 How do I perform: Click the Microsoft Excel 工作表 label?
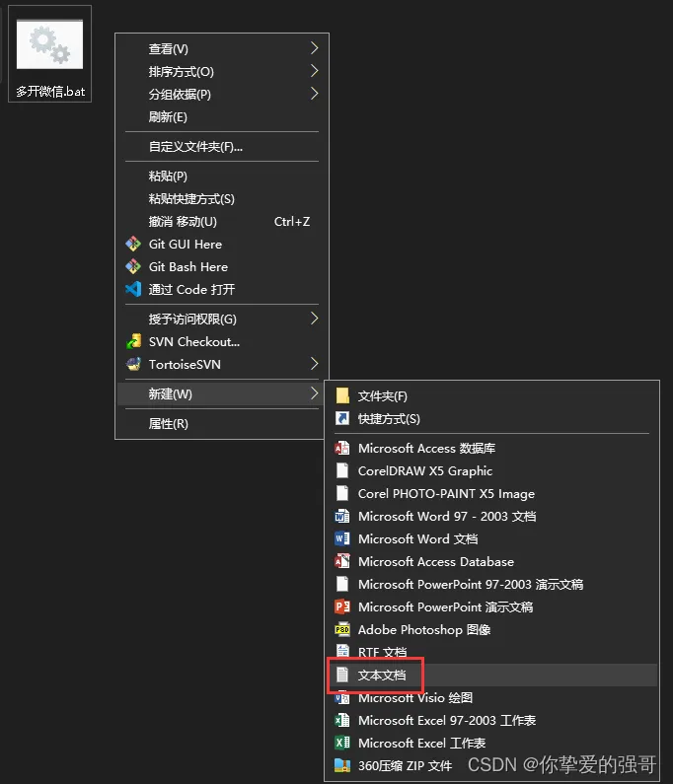coord(421,743)
